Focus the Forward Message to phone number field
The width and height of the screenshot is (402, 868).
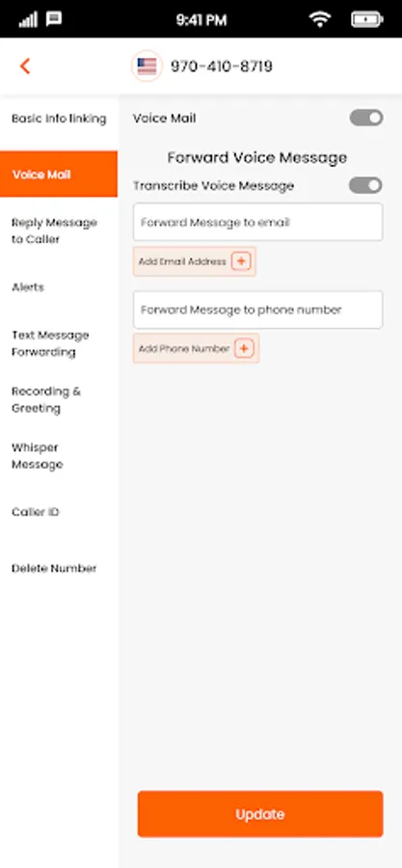tap(257, 310)
